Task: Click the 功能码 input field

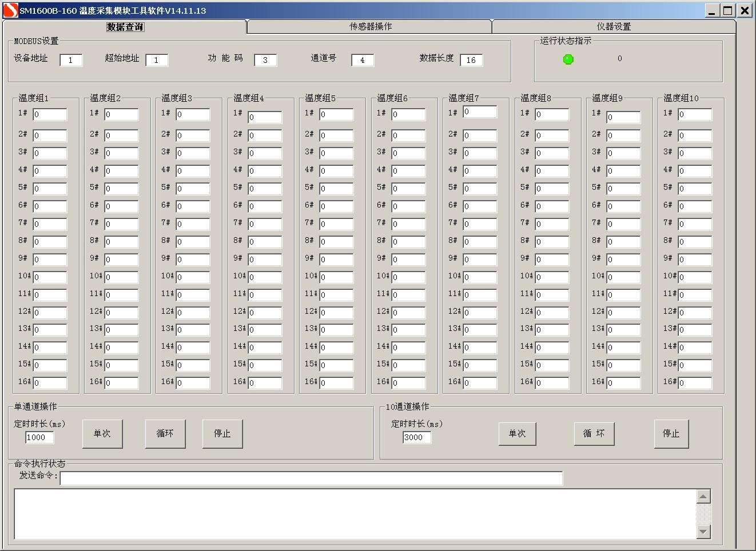Action: (x=265, y=60)
